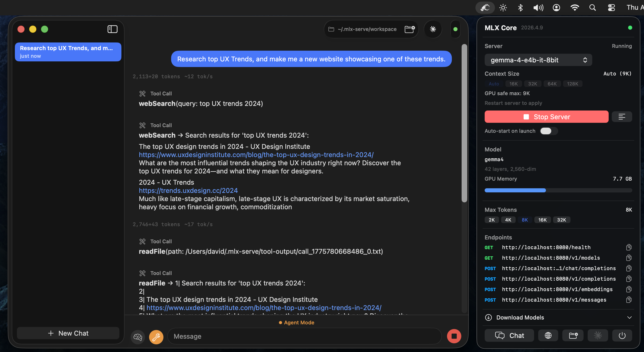Open the trends.uxdesign.cc/2024 link
This screenshot has height=352, width=644.
[x=188, y=191]
